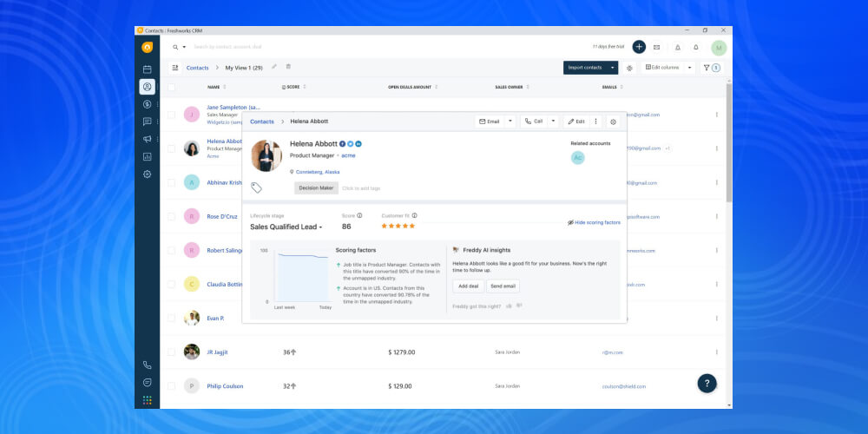The height and width of the screenshot is (434, 868).
Task: Open the views list panel icon
Action: tap(175, 68)
